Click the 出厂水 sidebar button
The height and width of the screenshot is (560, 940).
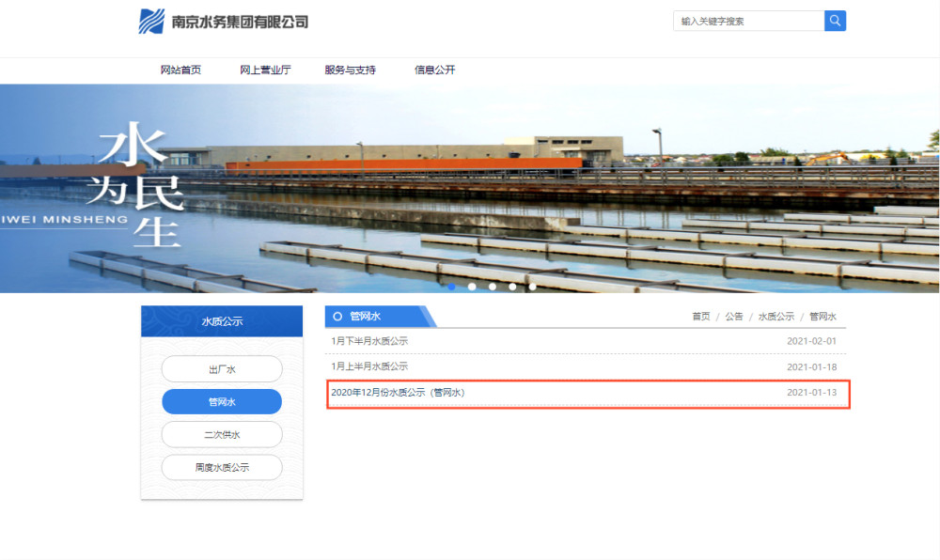tap(222, 369)
